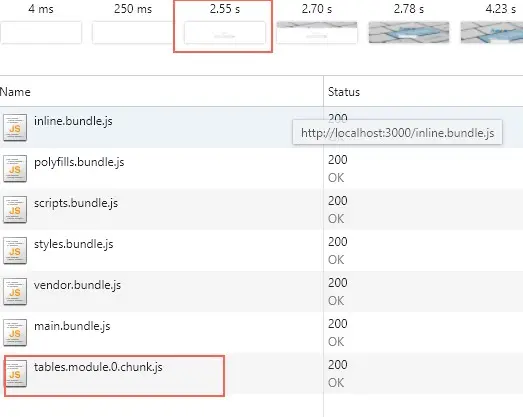Click the vendor.bundle.js JS file icon

tap(15, 292)
